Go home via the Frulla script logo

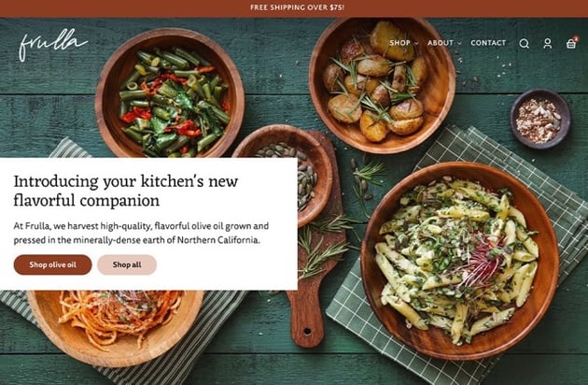point(53,44)
